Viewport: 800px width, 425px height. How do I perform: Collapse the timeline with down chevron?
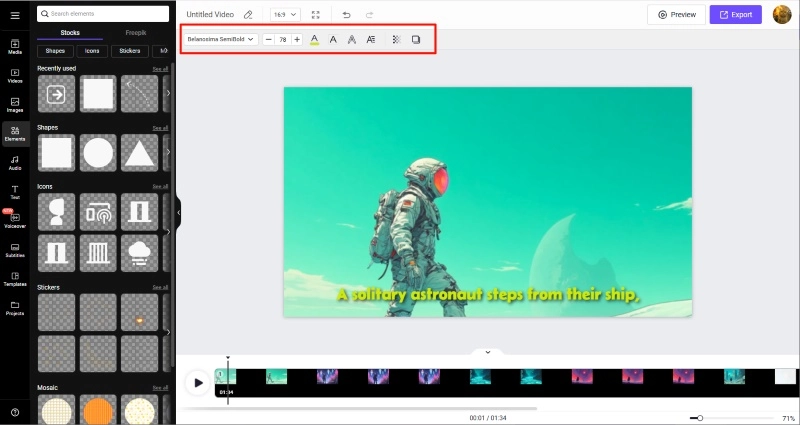[488, 352]
